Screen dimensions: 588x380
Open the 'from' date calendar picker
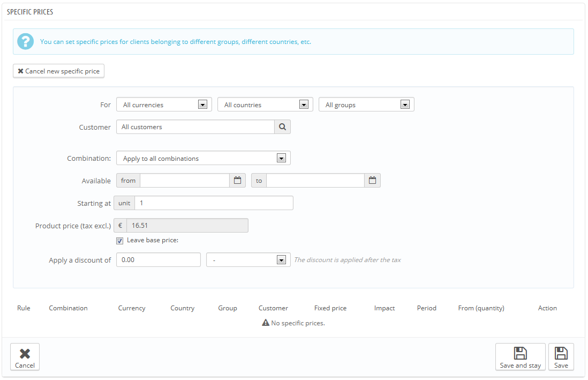tap(237, 180)
